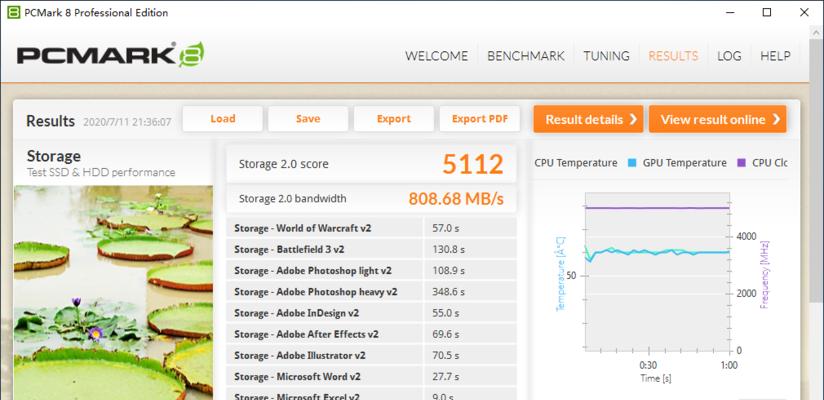This screenshot has width=824, height=400.
Task: Open the LOG tab
Action: pos(729,56)
